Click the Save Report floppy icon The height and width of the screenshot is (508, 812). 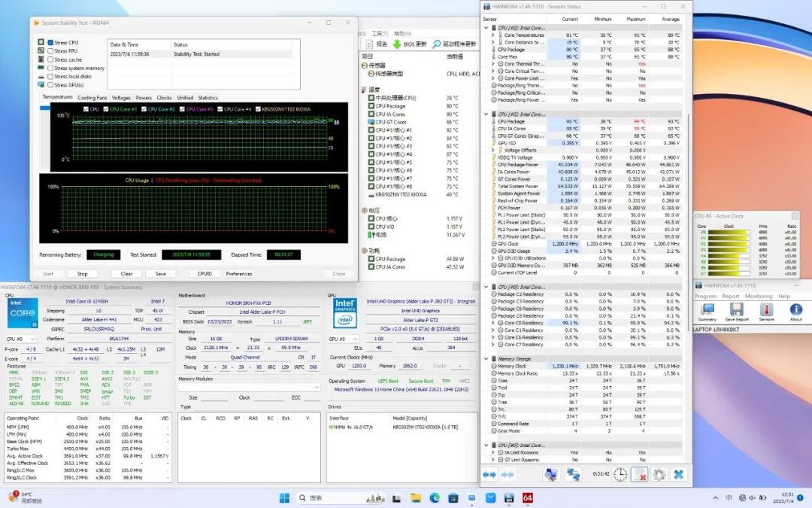pyautogui.click(x=736, y=310)
